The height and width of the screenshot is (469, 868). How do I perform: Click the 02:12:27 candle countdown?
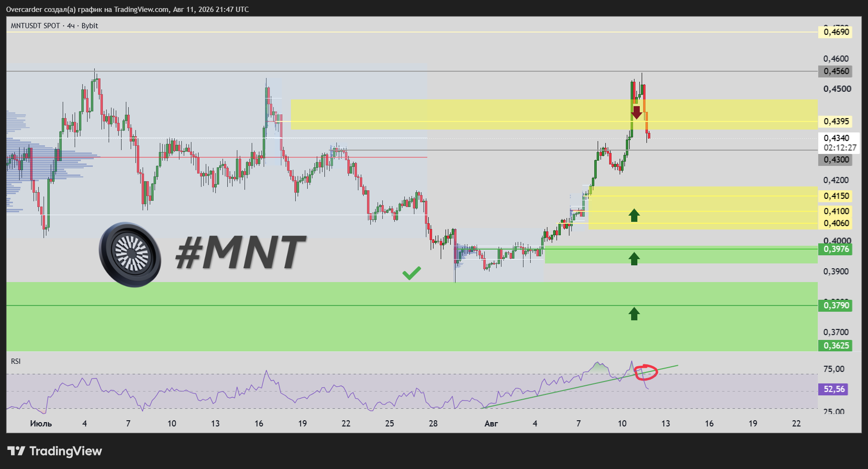840,148
